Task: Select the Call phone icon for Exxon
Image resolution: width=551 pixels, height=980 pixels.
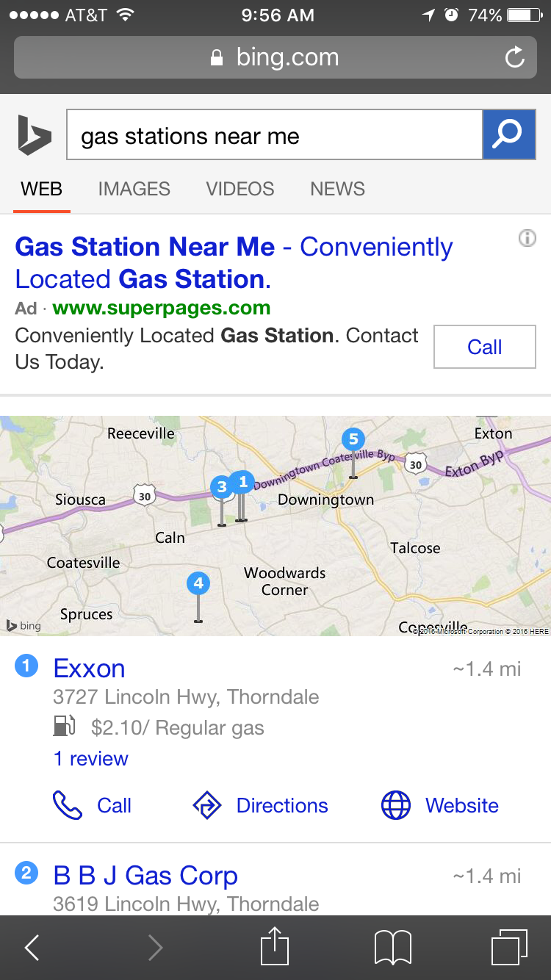Action: (x=71, y=805)
